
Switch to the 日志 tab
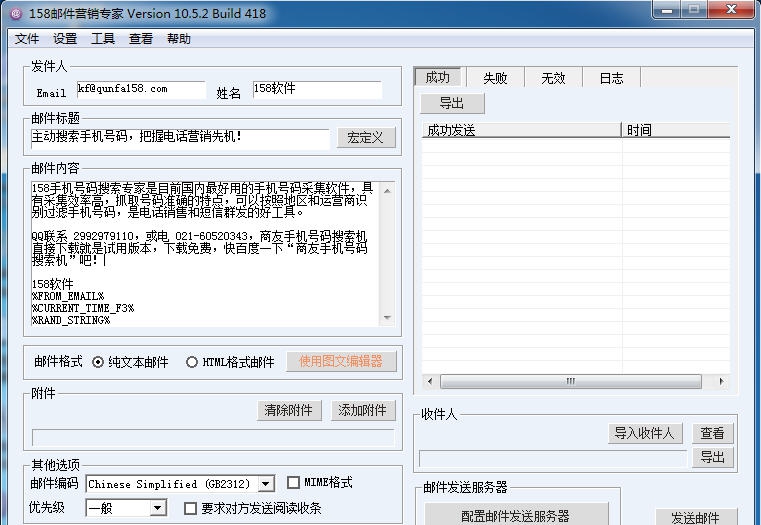click(612, 78)
